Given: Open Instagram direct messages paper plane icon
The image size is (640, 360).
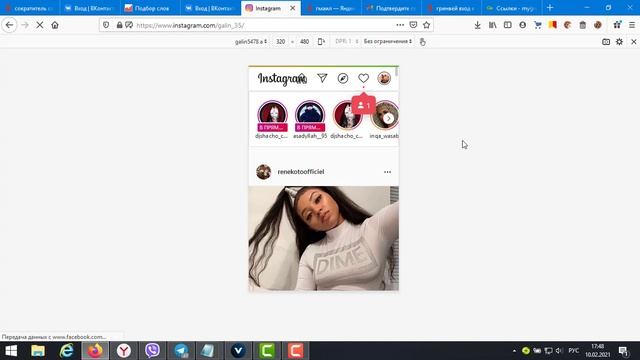Looking at the screenshot, I should (x=322, y=78).
